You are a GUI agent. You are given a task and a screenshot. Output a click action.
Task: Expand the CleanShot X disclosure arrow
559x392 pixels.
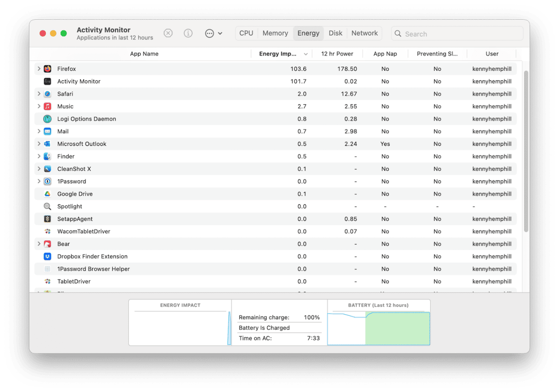pyautogui.click(x=39, y=169)
